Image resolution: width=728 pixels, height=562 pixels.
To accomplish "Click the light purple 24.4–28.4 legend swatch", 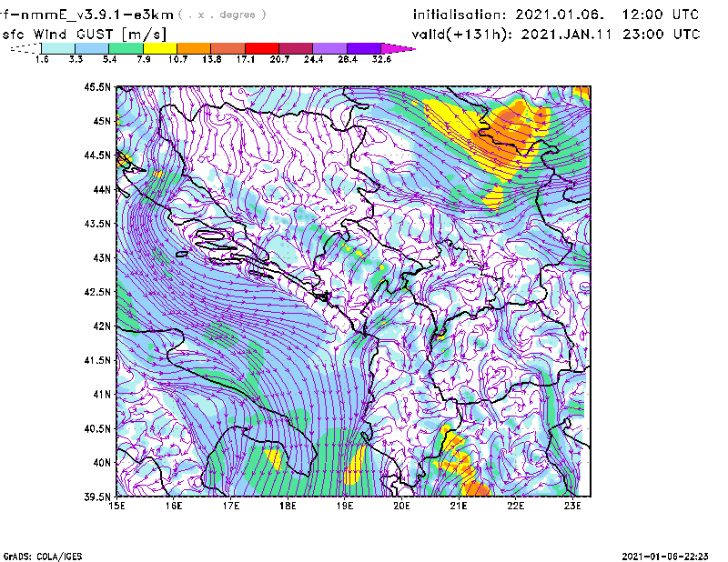I will pyautogui.click(x=330, y=48).
